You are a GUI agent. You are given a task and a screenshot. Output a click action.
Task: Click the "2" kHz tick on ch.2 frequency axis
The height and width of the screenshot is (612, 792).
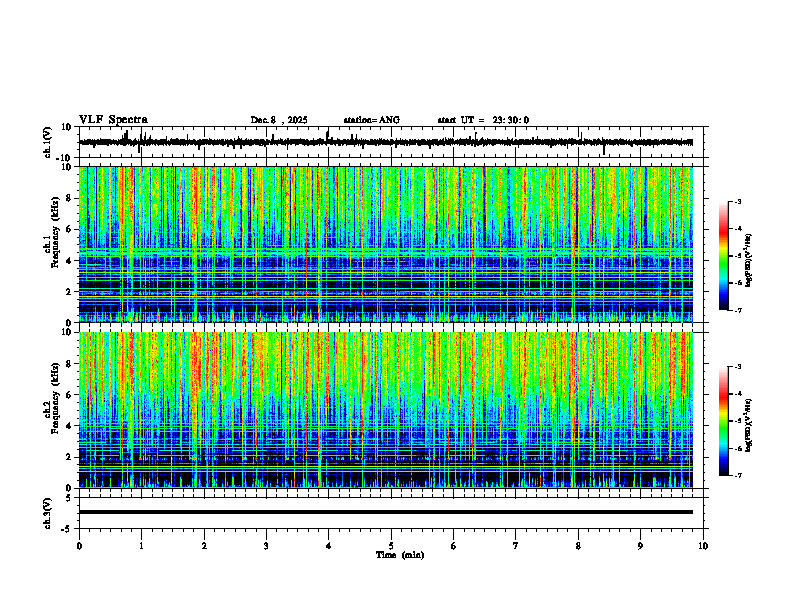coord(69,457)
